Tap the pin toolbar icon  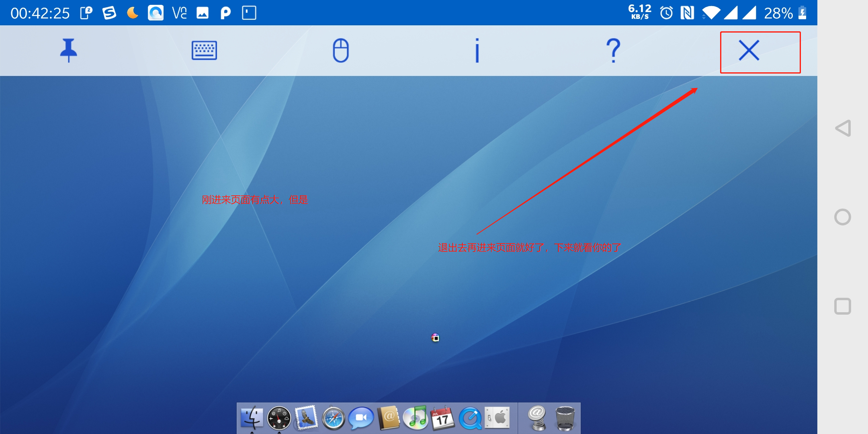tap(68, 50)
